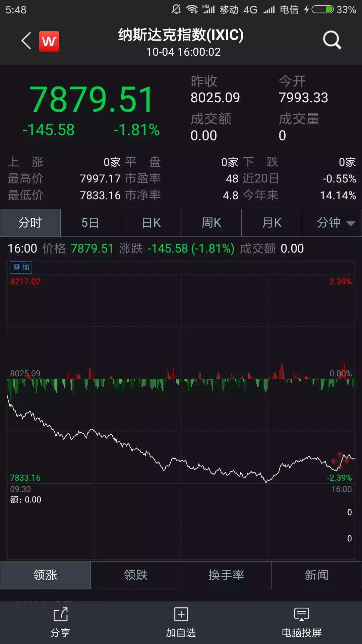Tap the 昨收 value 8025.09
This screenshot has width=362, height=644.
click(x=215, y=98)
